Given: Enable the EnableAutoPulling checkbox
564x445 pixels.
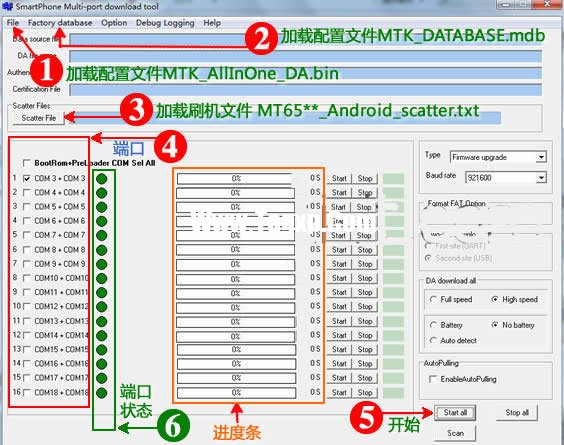Looking at the screenshot, I should [x=433, y=379].
